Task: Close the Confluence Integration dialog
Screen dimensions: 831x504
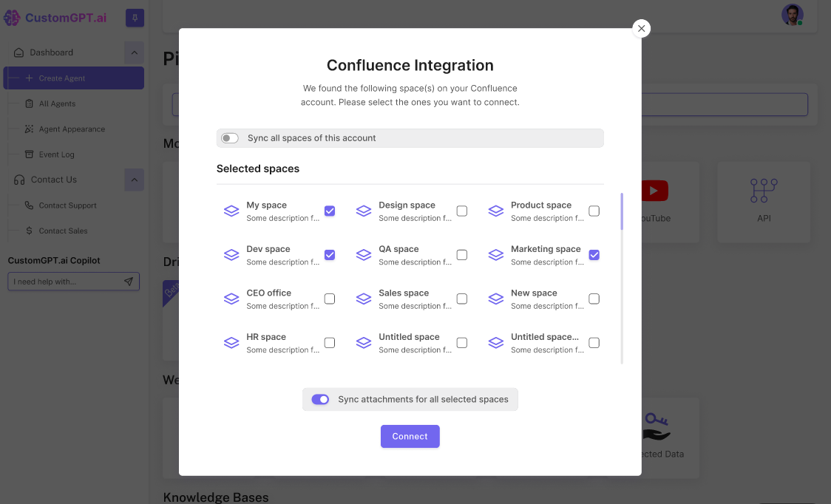Action: click(641, 28)
